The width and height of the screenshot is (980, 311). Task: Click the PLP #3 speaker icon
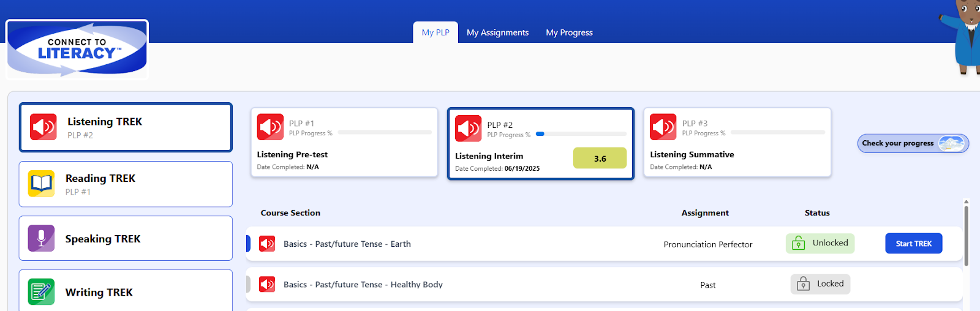[x=663, y=127]
